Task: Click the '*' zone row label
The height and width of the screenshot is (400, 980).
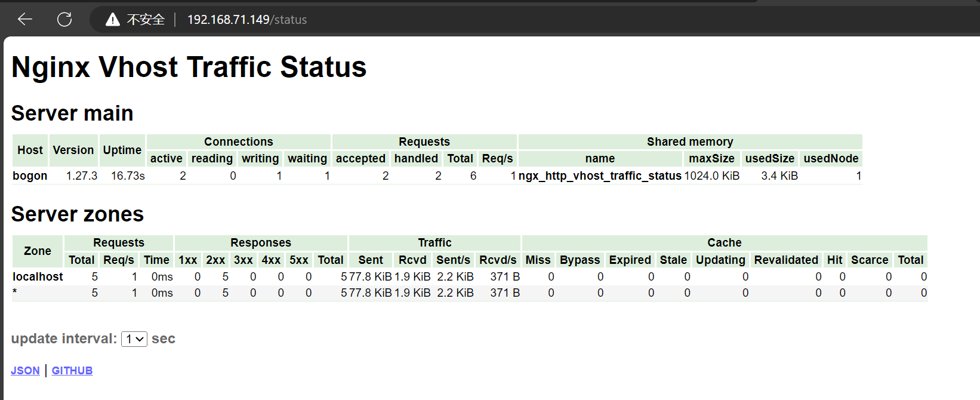Action: click(15, 293)
